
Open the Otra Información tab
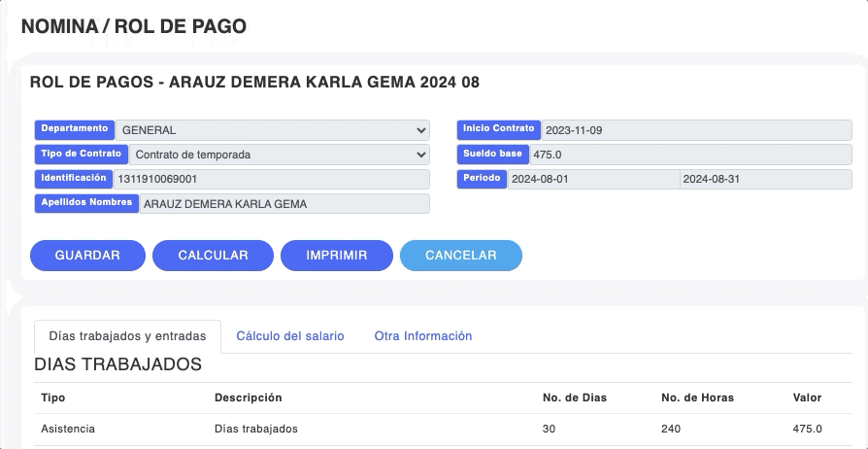(x=422, y=336)
